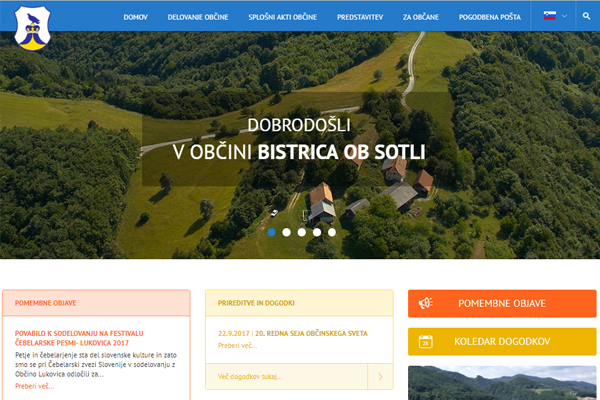The image size is (600, 400).
Task: Click calendar icon on Koledar dogodkov
Action: click(x=425, y=341)
